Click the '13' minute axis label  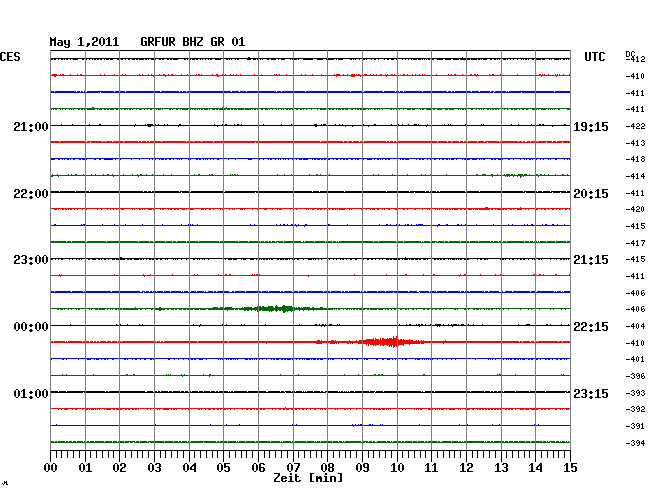click(x=501, y=468)
